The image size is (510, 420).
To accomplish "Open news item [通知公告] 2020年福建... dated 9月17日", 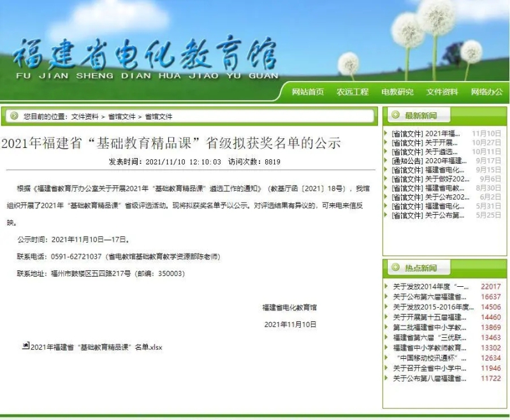I will 429,161.
